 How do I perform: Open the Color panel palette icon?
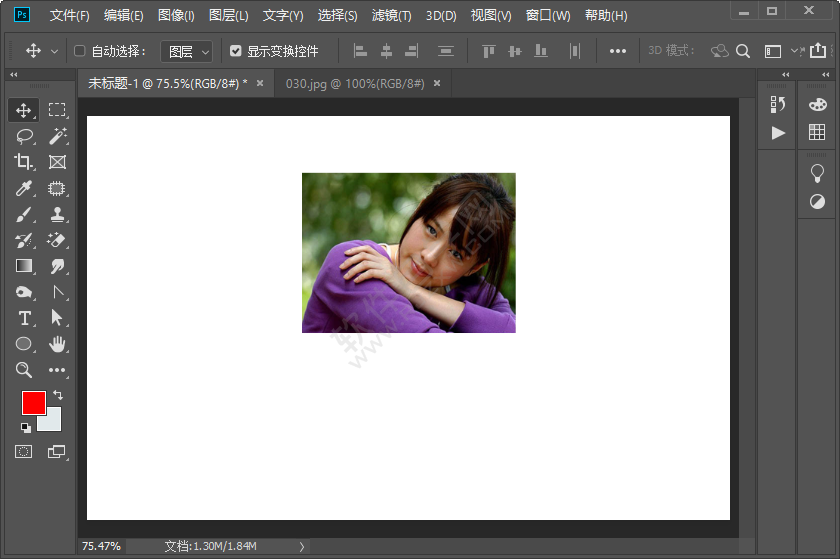click(x=818, y=105)
